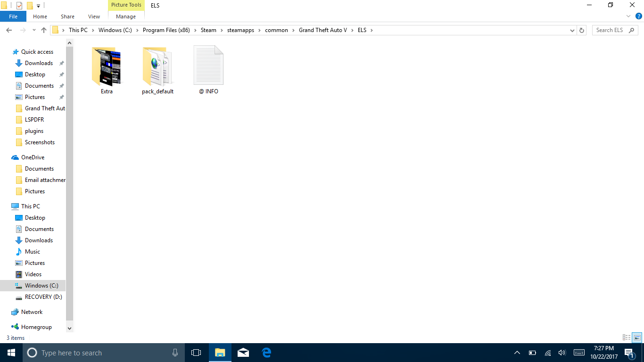
Task: Click Type here to search box
Action: click(103, 353)
